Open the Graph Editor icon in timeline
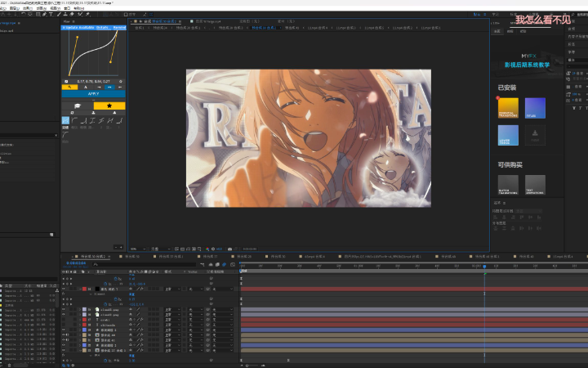 point(233,264)
